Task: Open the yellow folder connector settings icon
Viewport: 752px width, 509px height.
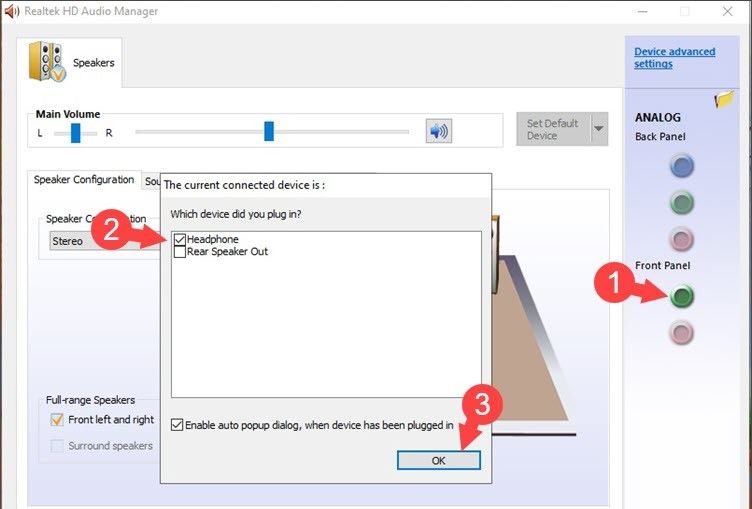Action: click(x=724, y=99)
